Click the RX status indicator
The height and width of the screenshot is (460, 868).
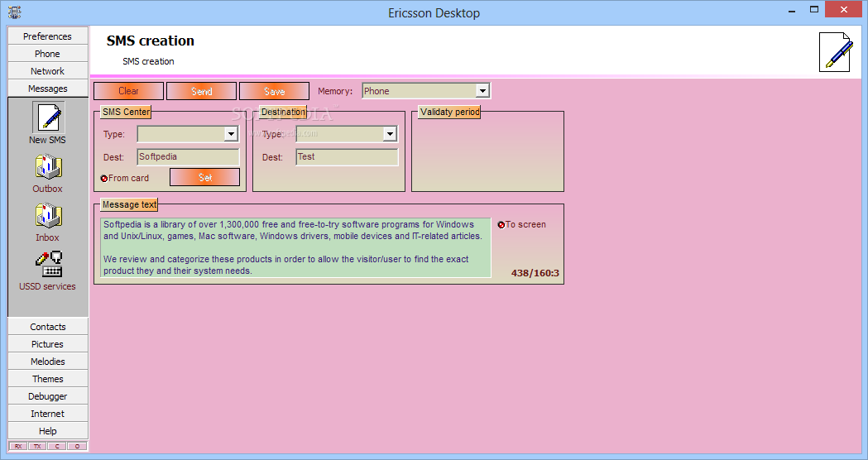tap(18, 446)
